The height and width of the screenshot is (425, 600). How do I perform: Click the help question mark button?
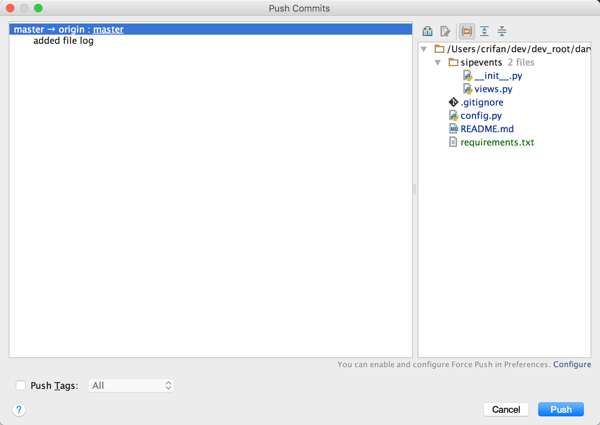pos(19,410)
